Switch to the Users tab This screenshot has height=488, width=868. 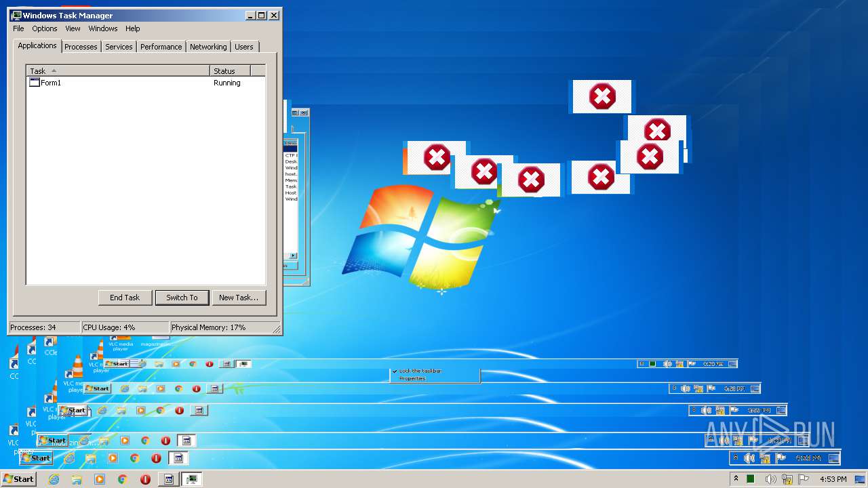click(x=244, y=47)
